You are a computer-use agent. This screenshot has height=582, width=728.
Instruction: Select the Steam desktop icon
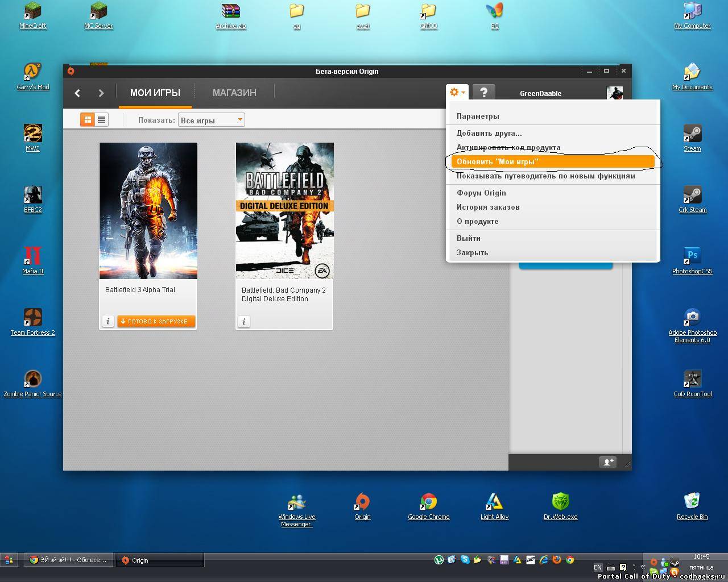(x=692, y=138)
